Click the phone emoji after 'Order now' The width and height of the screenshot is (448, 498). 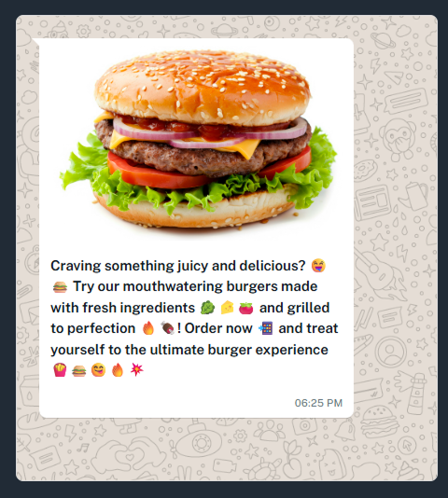pos(266,328)
